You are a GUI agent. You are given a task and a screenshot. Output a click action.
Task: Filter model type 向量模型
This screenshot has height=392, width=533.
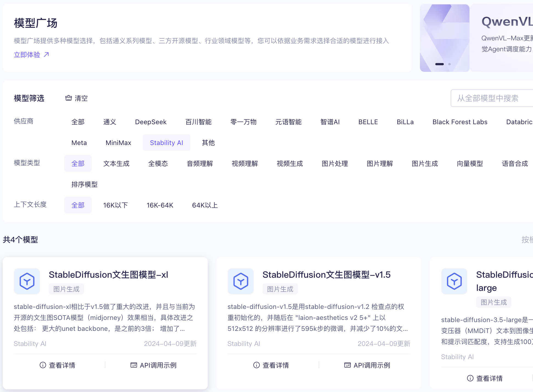pos(470,164)
